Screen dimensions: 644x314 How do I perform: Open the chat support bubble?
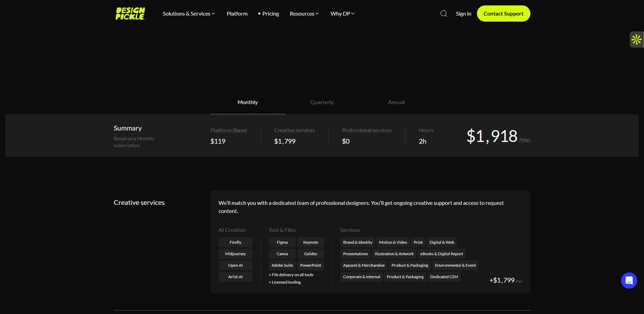(628, 280)
